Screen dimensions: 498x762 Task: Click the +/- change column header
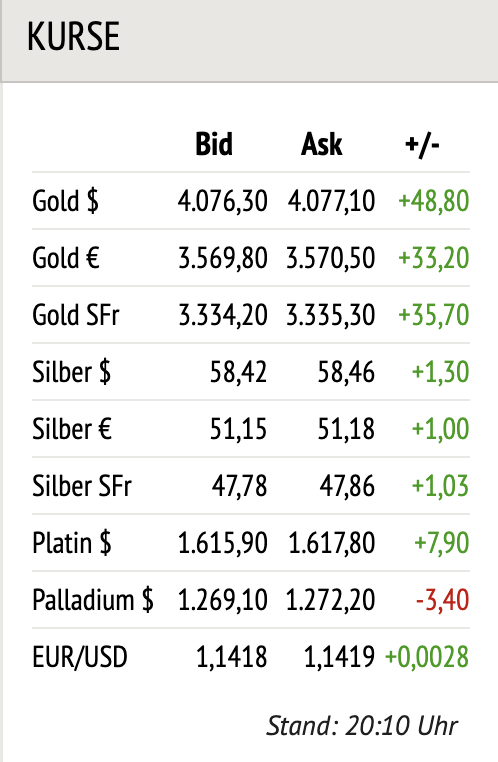tap(422, 144)
